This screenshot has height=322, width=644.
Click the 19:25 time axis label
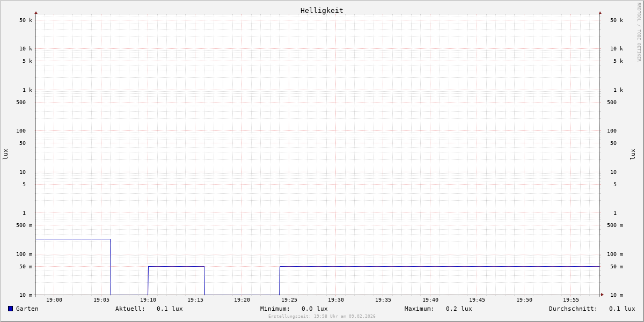289,300
